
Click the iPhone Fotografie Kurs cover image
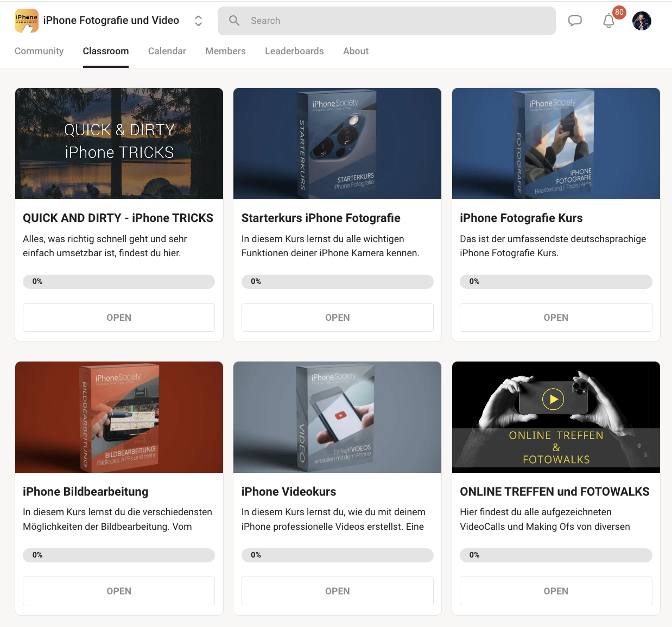point(556,144)
